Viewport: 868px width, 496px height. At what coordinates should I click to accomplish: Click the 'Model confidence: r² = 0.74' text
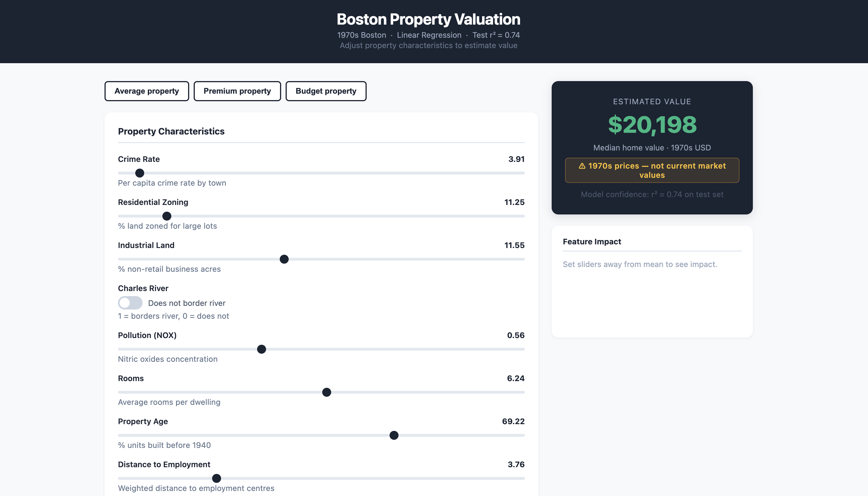click(652, 195)
